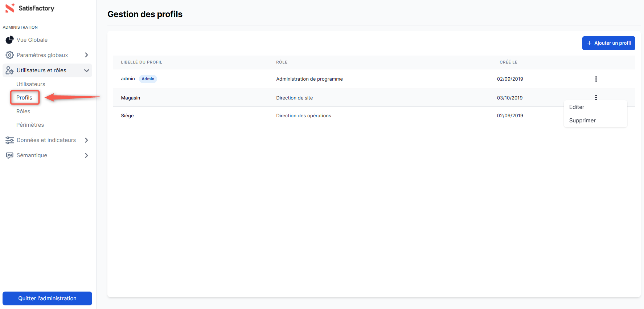Screen dimensions: 644x309
Task: Click Quitter l'administration button
Action: click(x=47, y=298)
